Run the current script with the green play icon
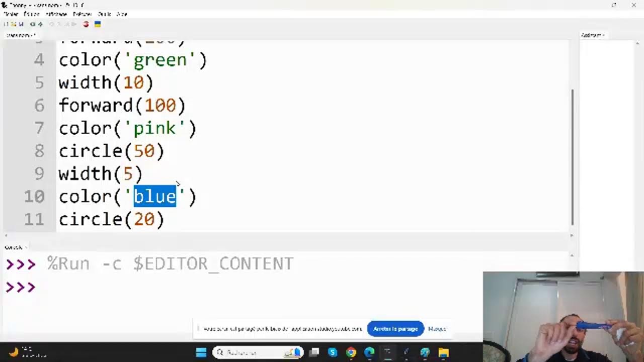 pos(33,24)
